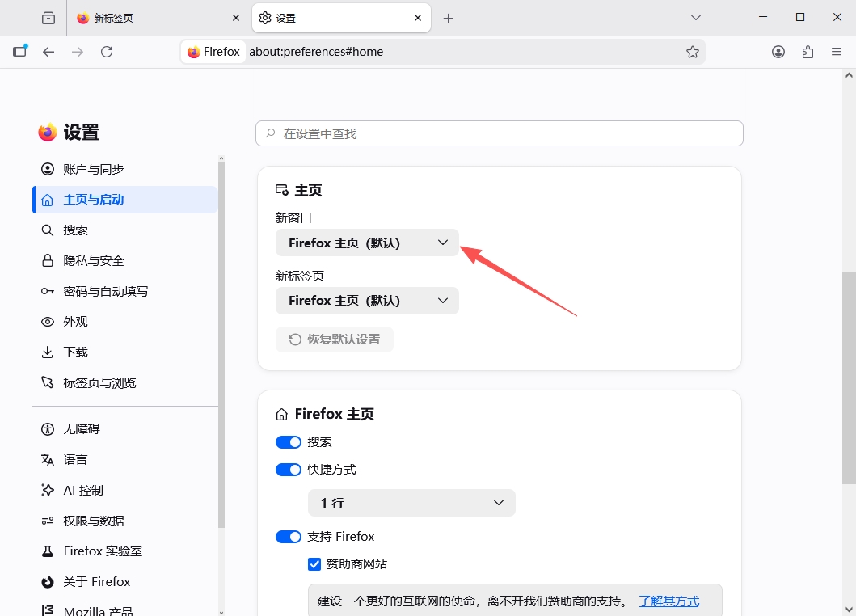Uncheck the 赞助商网站 checkbox
Viewport: 856px width, 616px height.
point(314,564)
